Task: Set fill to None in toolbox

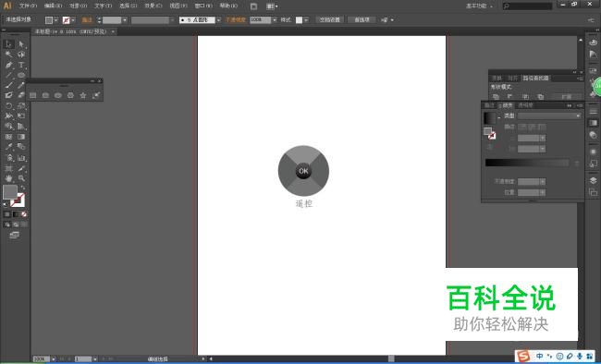Action: click(24, 214)
